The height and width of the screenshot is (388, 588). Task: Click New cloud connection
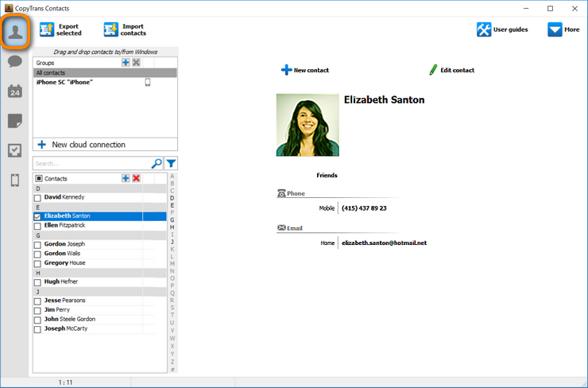(x=105, y=145)
